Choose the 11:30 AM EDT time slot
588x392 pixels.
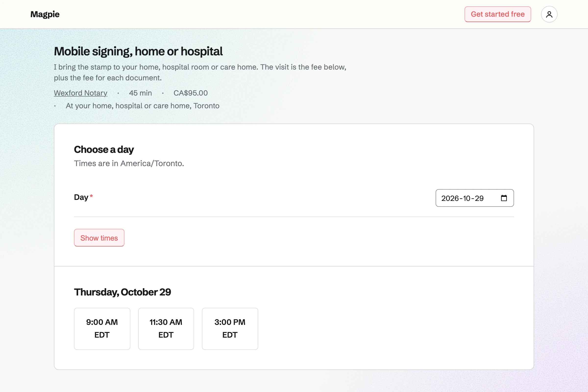click(166, 329)
